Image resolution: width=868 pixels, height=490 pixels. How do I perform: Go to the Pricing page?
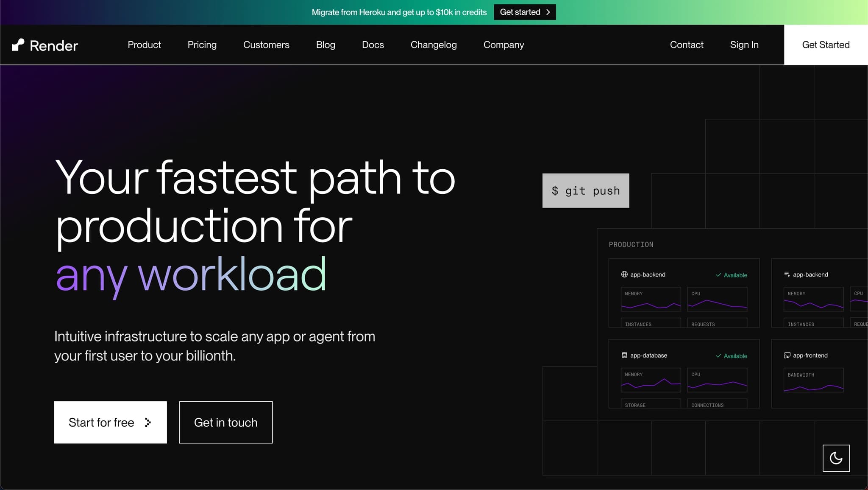(202, 45)
